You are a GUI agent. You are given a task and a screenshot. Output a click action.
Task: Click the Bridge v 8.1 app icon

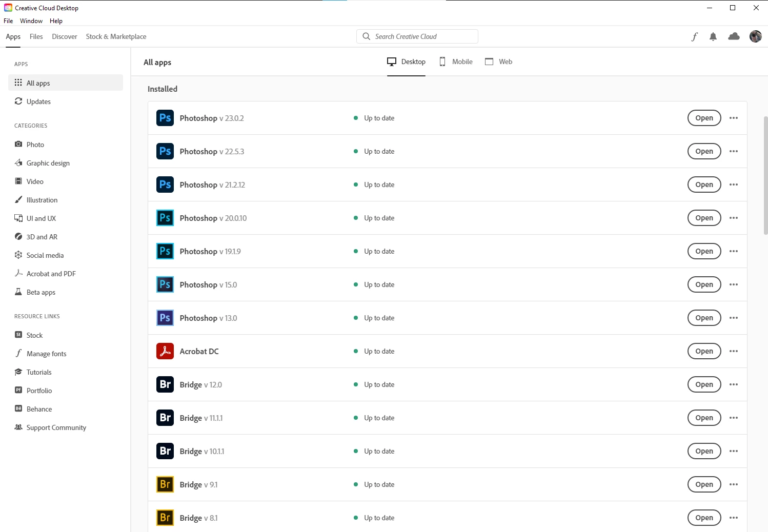pyautogui.click(x=165, y=518)
